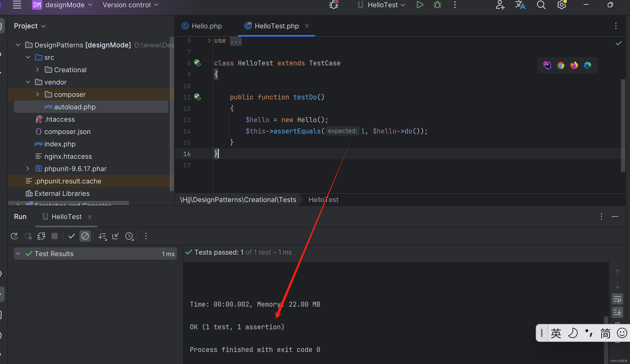Collapse the Test Results node
The height and width of the screenshot is (364, 630).
(x=18, y=254)
